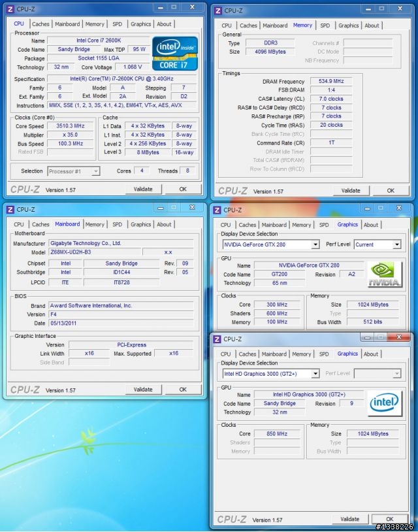Click the Threads value 8
Image resolution: width=418 pixels, height=532 pixels.
187,171
